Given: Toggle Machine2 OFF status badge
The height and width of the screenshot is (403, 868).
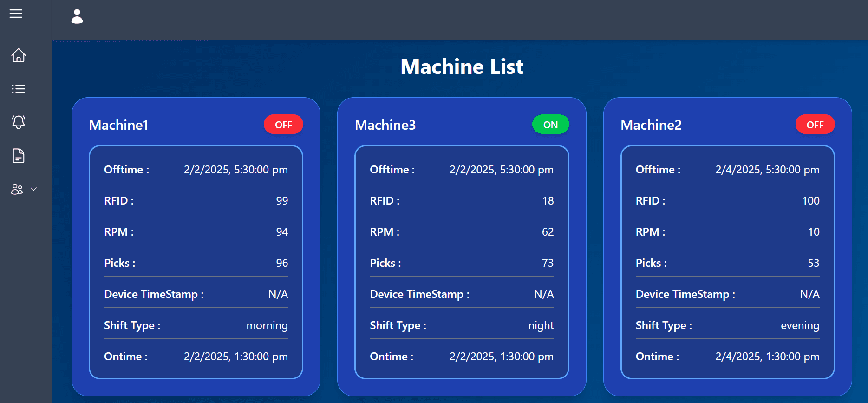Looking at the screenshot, I should [x=815, y=125].
